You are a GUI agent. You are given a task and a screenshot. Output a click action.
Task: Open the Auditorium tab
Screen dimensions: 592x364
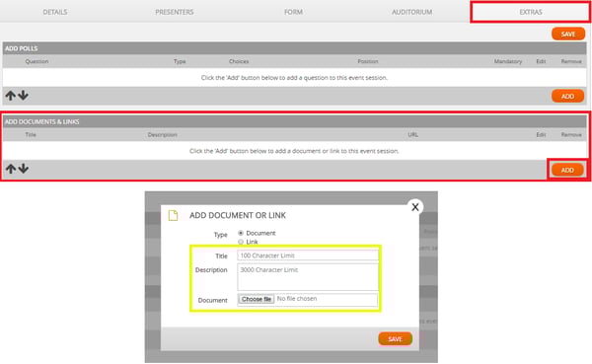(x=411, y=12)
